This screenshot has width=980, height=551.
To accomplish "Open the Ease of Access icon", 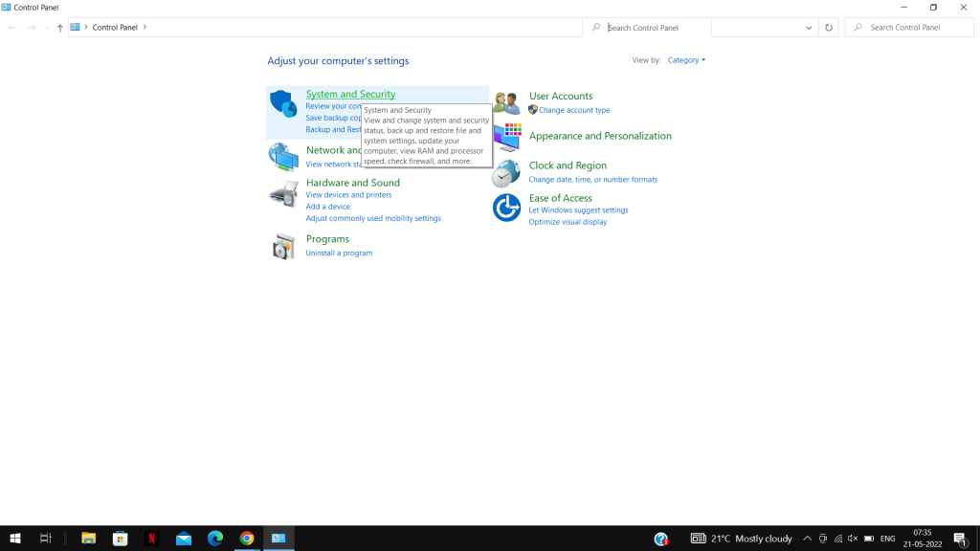I will click(x=507, y=208).
